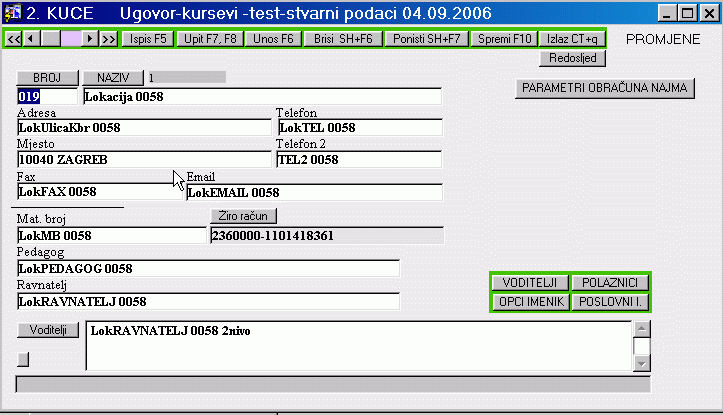Click the Redoslijed button
723x415 pixels.
click(572, 58)
